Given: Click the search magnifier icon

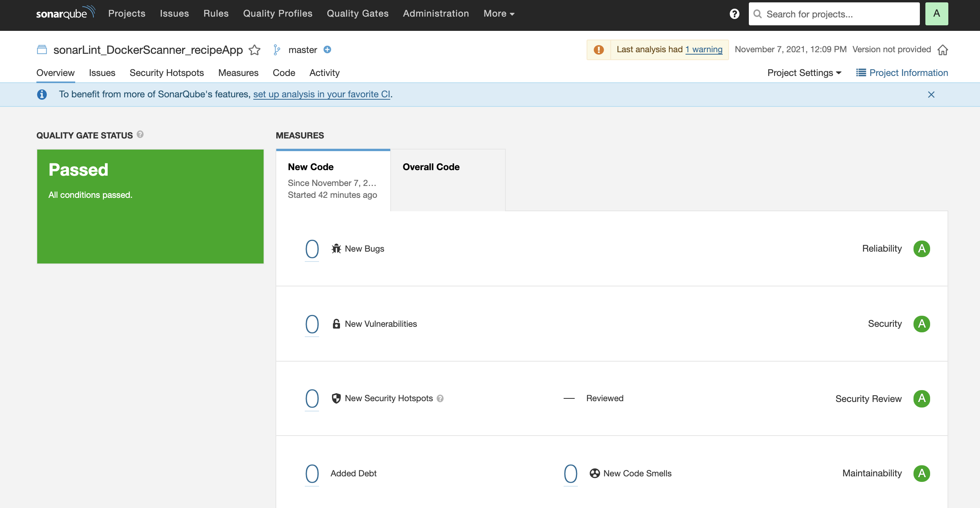Looking at the screenshot, I should click(758, 14).
